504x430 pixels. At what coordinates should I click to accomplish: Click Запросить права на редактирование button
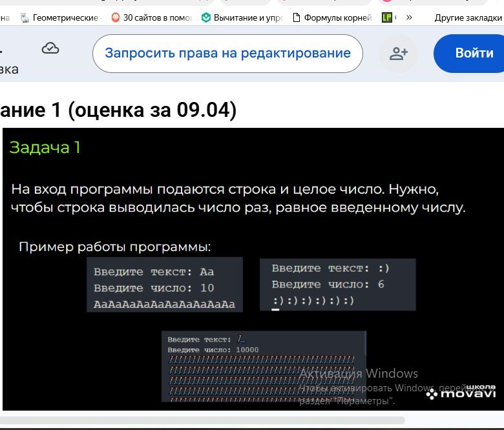(x=227, y=54)
